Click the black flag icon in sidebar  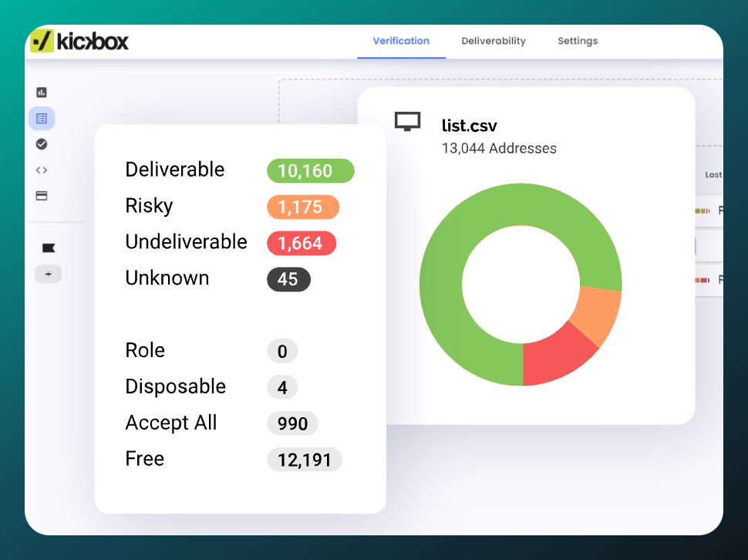tap(48, 248)
